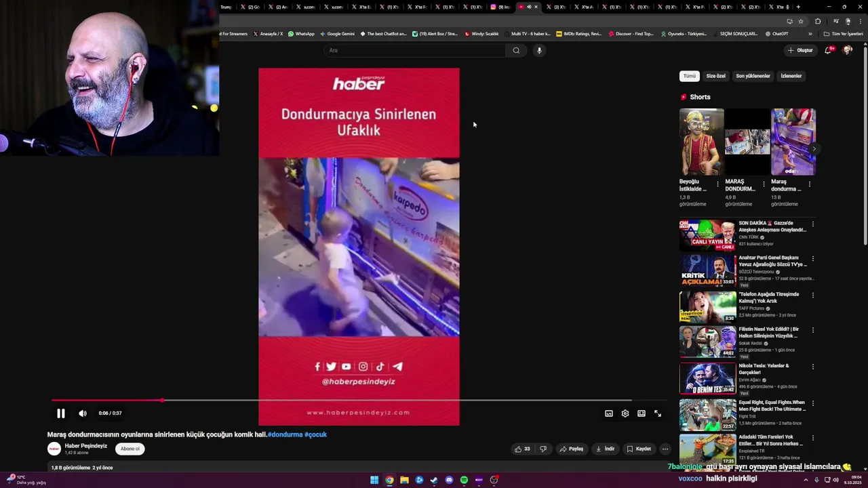Open the 'IMDb: Ratings, Revi...' bookmark
The image size is (868, 488).
click(578, 34)
